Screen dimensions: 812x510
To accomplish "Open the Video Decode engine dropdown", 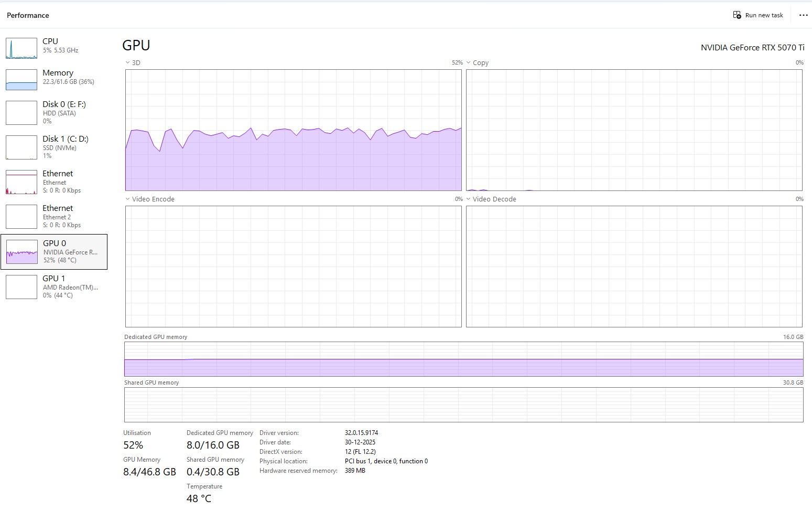I will pyautogui.click(x=469, y=199).
